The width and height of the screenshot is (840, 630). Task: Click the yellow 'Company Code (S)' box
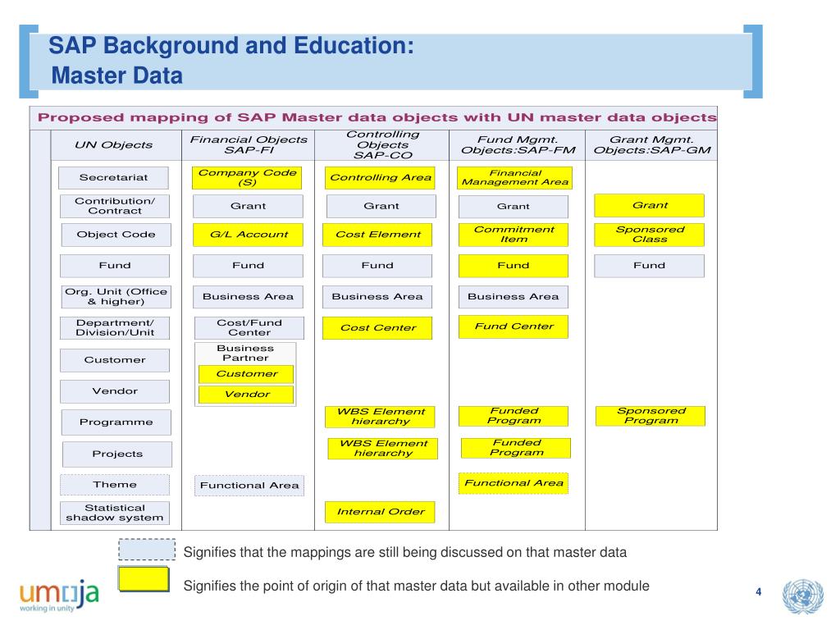click(x=247, y=177)
